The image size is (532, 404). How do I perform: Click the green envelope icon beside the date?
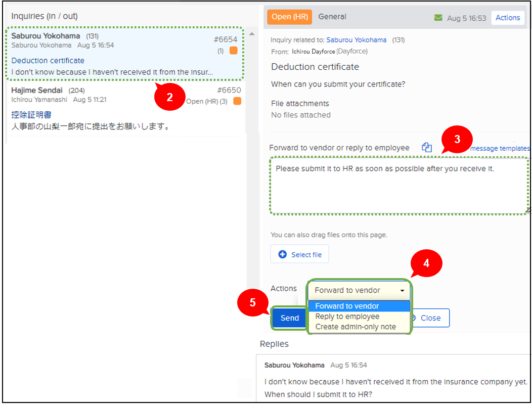coord(438,18)
